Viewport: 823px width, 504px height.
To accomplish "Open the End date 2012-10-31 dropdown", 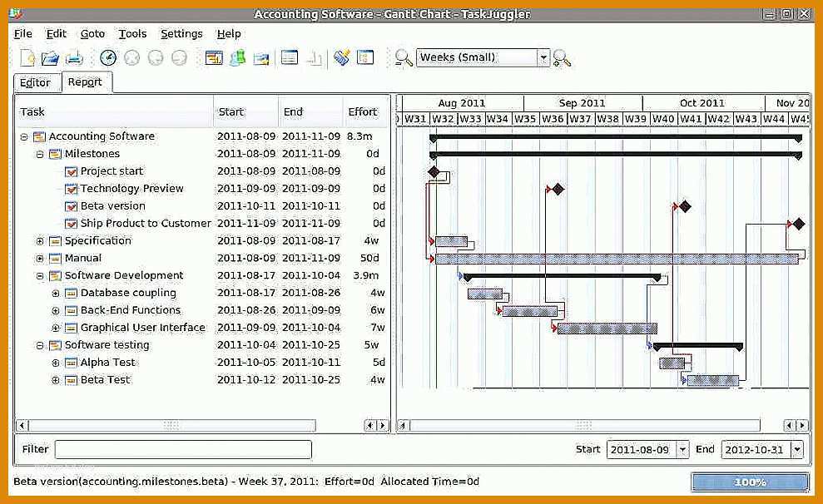I will pyautogui.click(x=797, y=449).
